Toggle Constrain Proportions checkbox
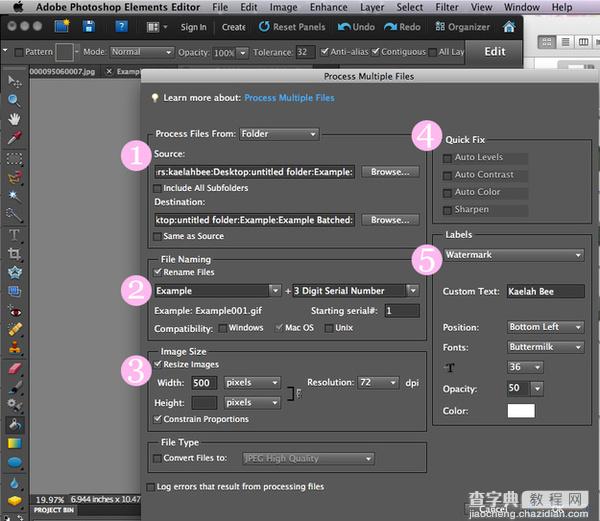Screen dimensions: 600x521 157,419
